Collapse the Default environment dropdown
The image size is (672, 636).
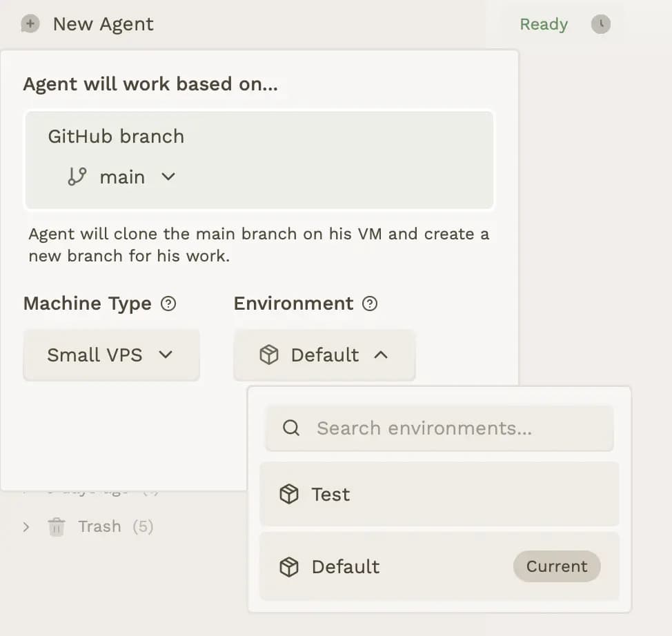[324, 355]
